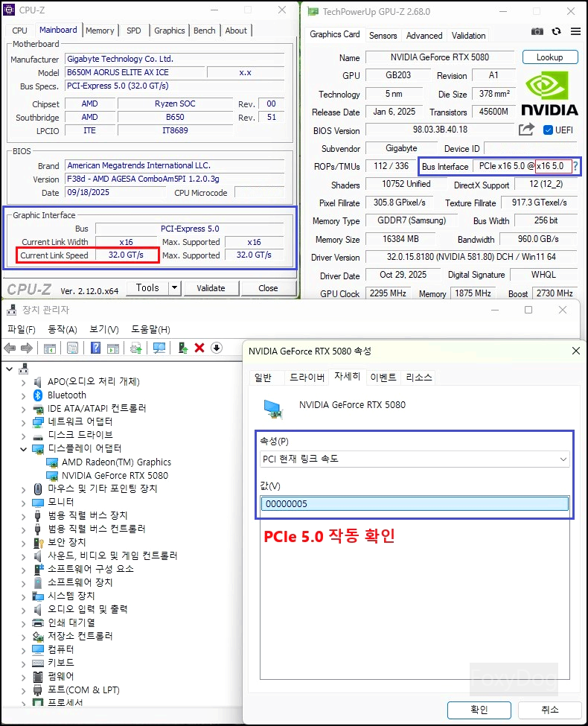This screenshot has width=588, height=726.
Task: Expand the IDE ATA/ATAPI 컨트롤러 node
Action: click(23, 409)
